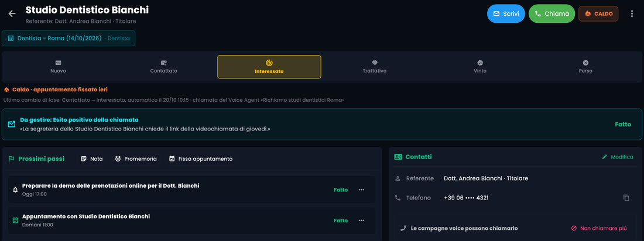Click the green Chiama call button
This screenshot has height=241, width=644.
click(x=551, y=13)
